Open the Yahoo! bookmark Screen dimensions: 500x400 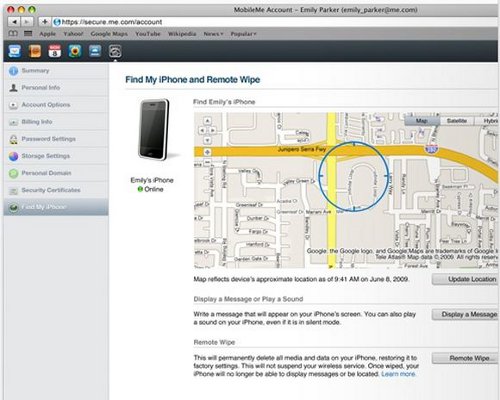[73, 34]
